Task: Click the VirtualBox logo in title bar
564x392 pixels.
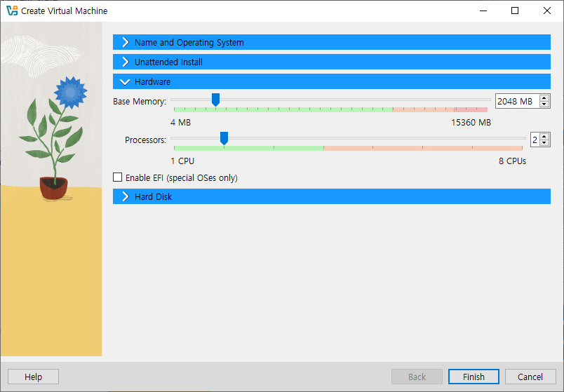Action: [12, 11]
